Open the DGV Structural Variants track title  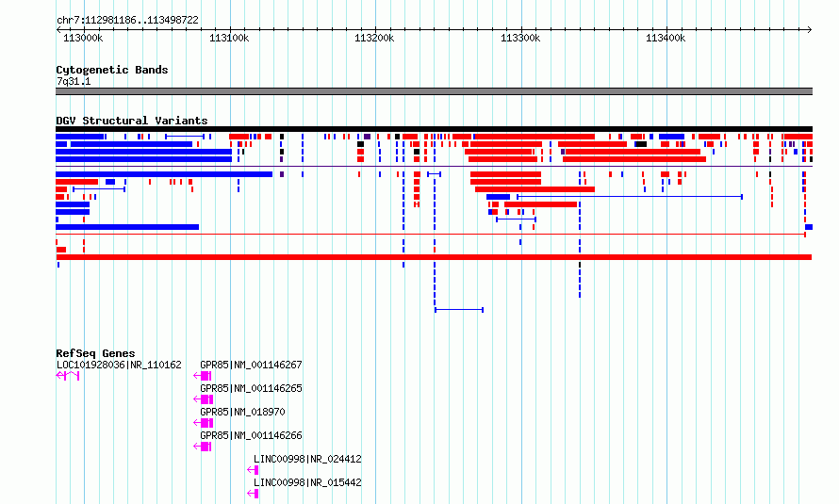[132, 121]
